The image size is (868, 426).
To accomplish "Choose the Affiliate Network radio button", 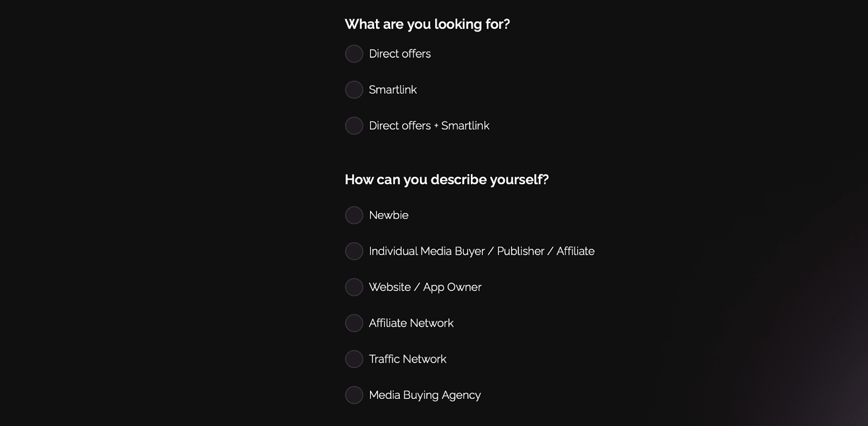I will point(354,323).
